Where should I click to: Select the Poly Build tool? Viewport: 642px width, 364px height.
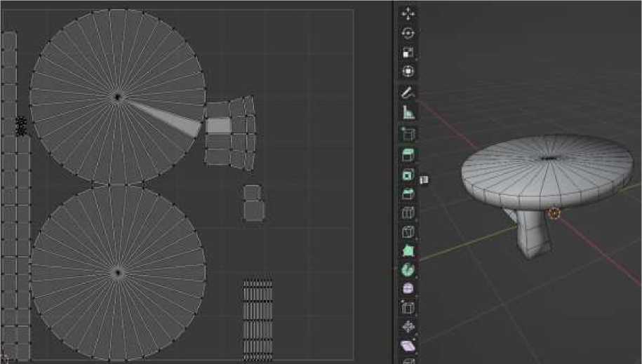pyautogui.click(x=408, y=250)
